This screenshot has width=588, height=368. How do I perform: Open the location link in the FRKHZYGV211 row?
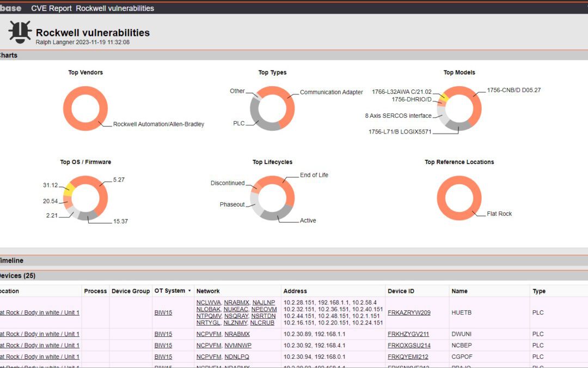pyautogui.click(x=40, y=334)
